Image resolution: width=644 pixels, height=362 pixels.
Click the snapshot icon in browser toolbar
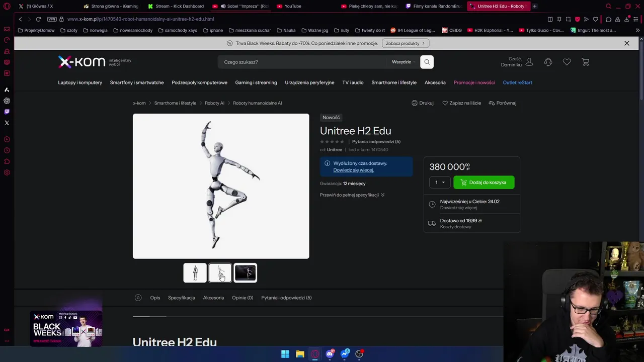[568, 19]
